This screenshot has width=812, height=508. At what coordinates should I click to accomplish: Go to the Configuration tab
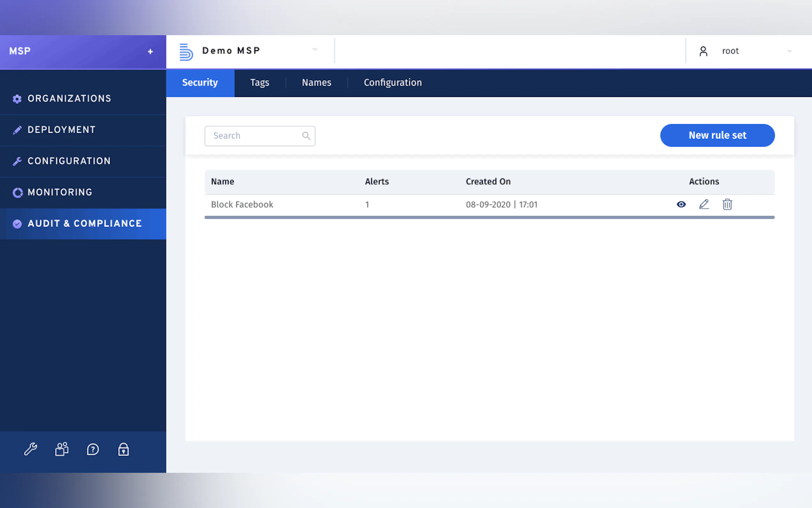coord(392,83)
